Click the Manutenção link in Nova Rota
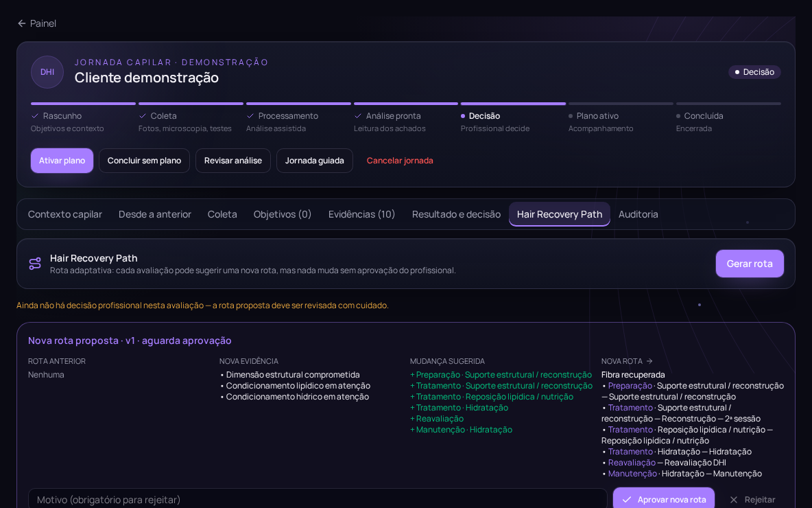The image size is (812, 508). point(632,473)
